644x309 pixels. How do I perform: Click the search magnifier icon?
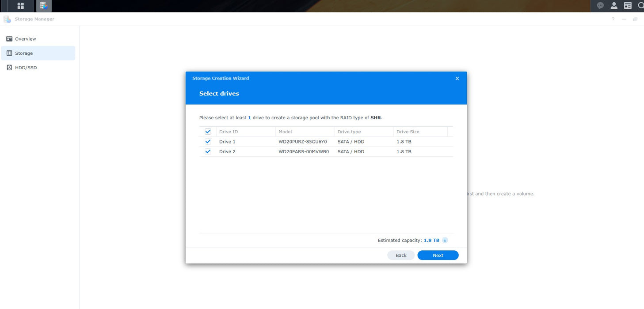click(640, 6)
